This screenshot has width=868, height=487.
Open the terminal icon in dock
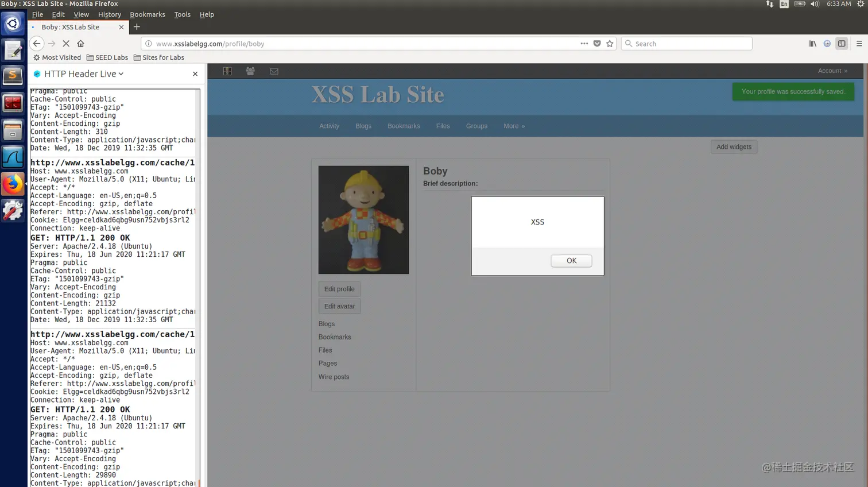click(13, 104)
